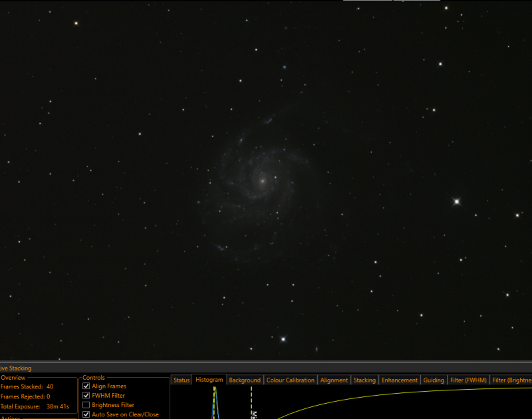Click the 'Frames Stacked: 40' text

pyautogui.click(x=27, y=386)
